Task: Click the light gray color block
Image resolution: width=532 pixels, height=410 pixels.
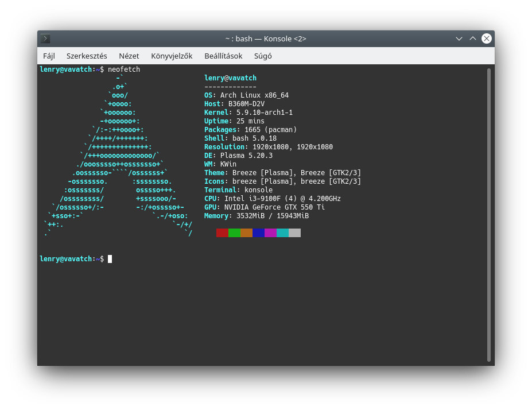Action: click(x=295, y=233)
